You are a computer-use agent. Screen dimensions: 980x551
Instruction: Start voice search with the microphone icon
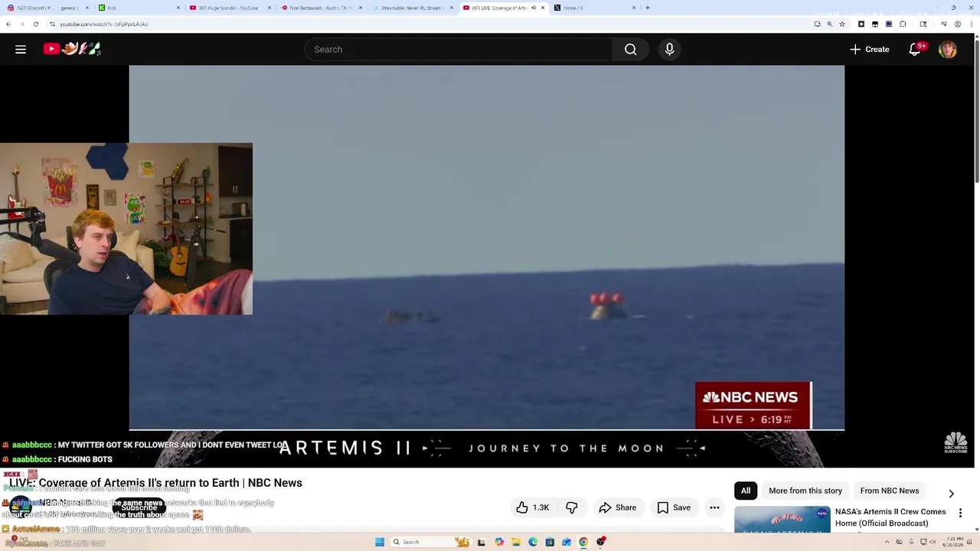pyautogui.click(x=669, y=49)
